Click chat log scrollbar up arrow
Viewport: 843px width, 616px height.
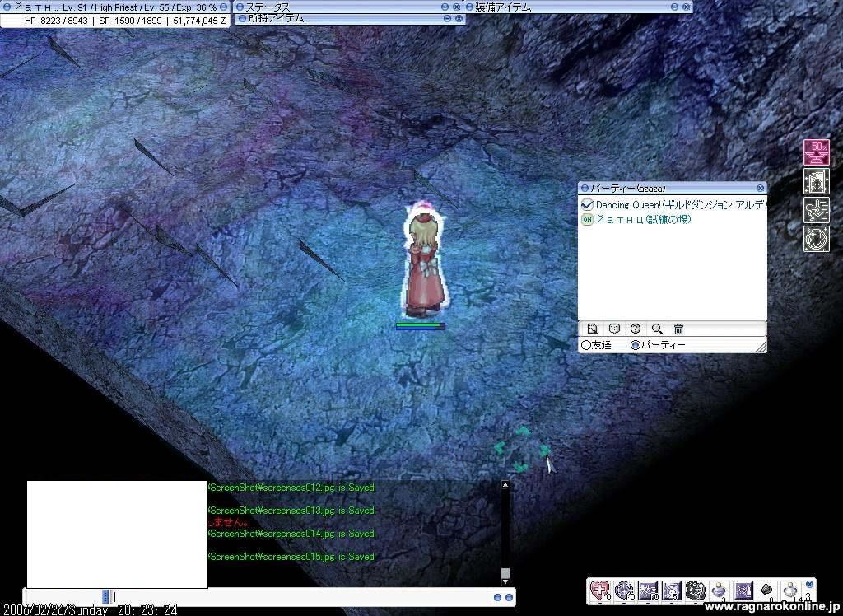click(505, 485)
